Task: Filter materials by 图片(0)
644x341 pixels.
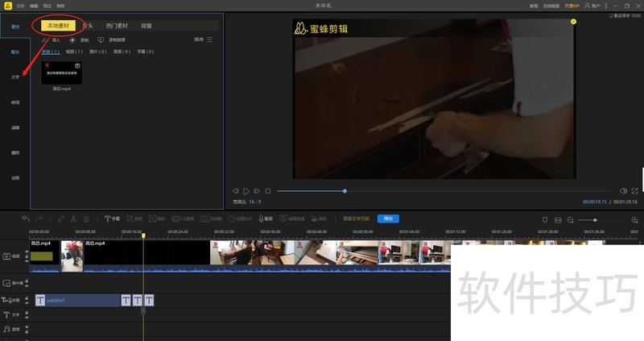Action: 97,52
